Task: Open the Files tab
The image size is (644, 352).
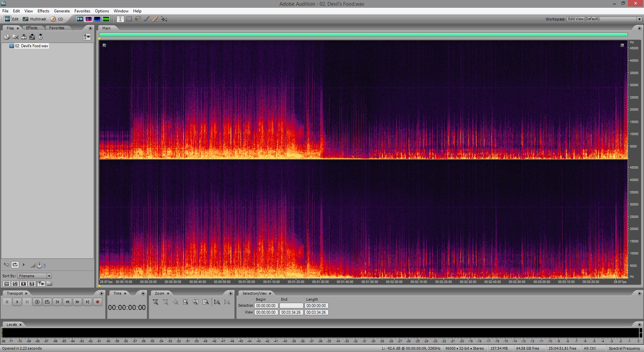Action: (10, 28)
